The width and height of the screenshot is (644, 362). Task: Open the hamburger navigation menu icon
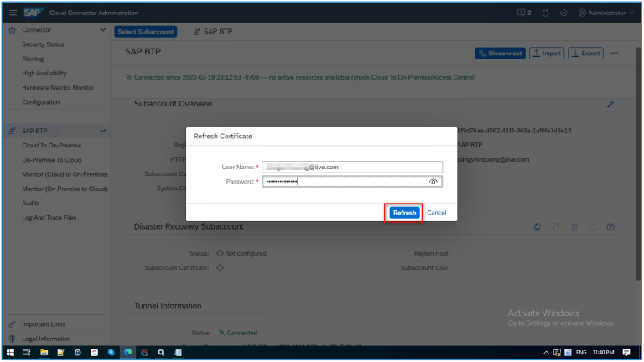click(x=13, y=13)
